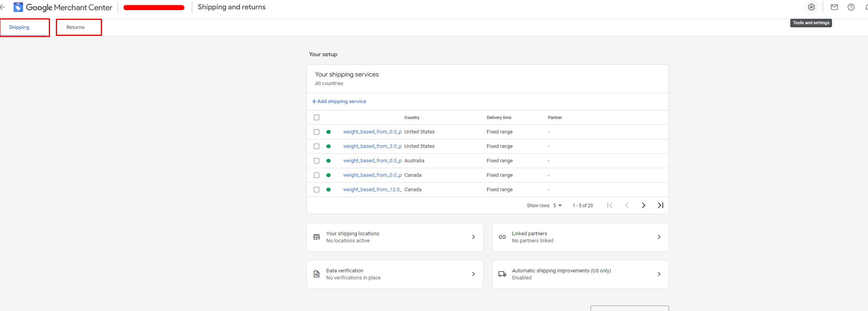
Task: Click 'No partners linked' text
Action: point(533,241)
